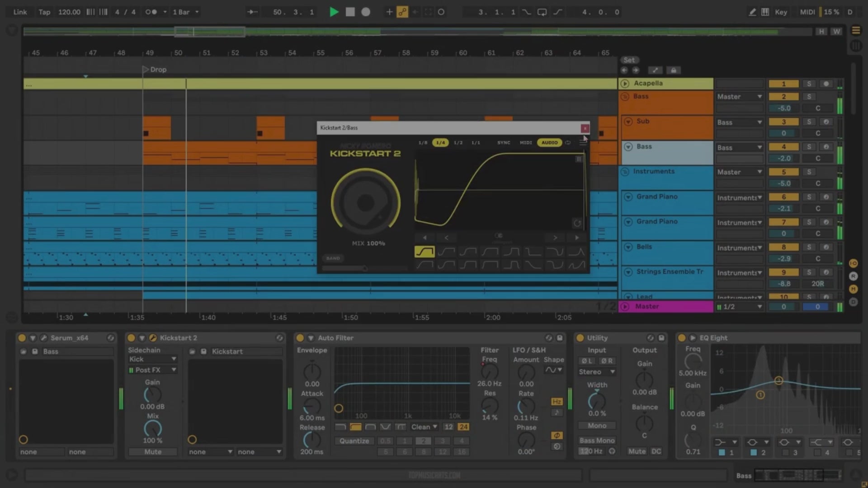
Task: Arm the arrangement Record button
Action: [366, 12]
